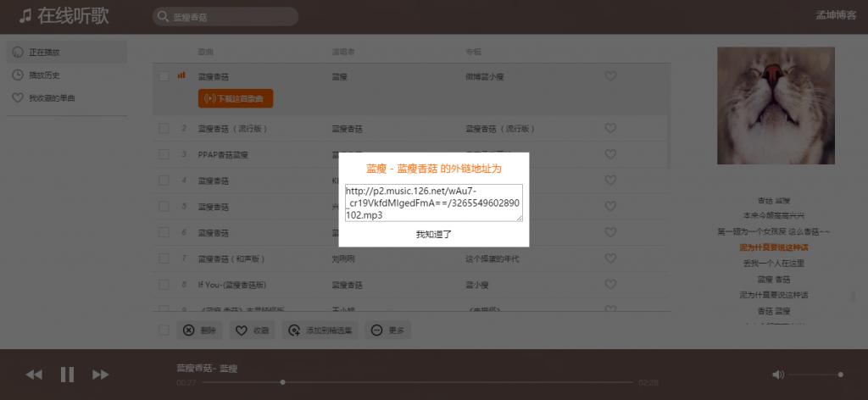The height and width of the screenshot is (400, 868).
Task: Click the lyrics panel scrollbar
Action: [853, 297]
